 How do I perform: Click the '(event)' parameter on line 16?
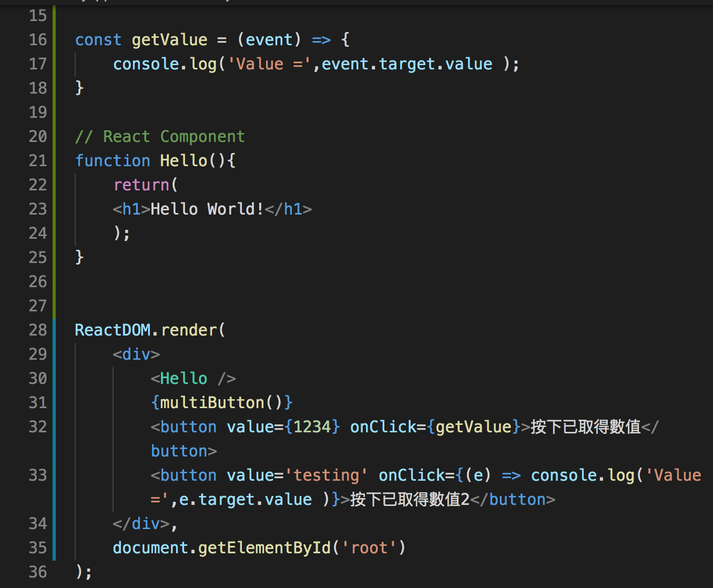tap(269, 40)
